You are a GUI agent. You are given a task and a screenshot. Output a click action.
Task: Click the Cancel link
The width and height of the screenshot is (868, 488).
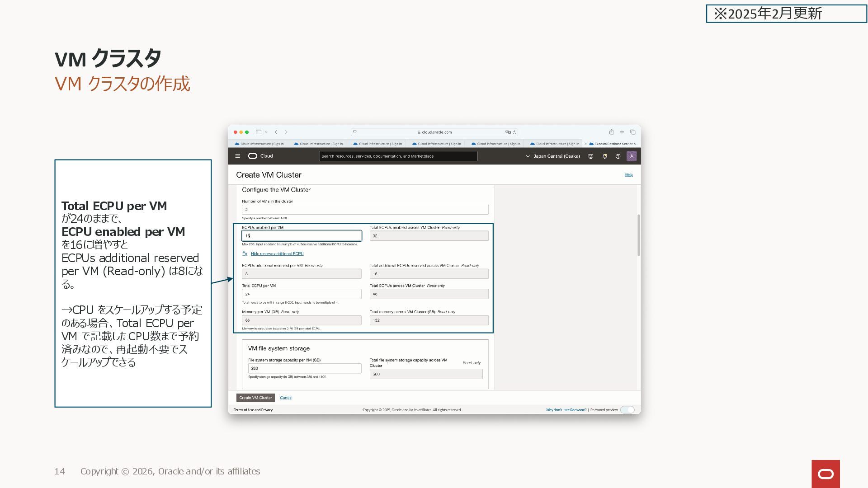tap(286, 398)
